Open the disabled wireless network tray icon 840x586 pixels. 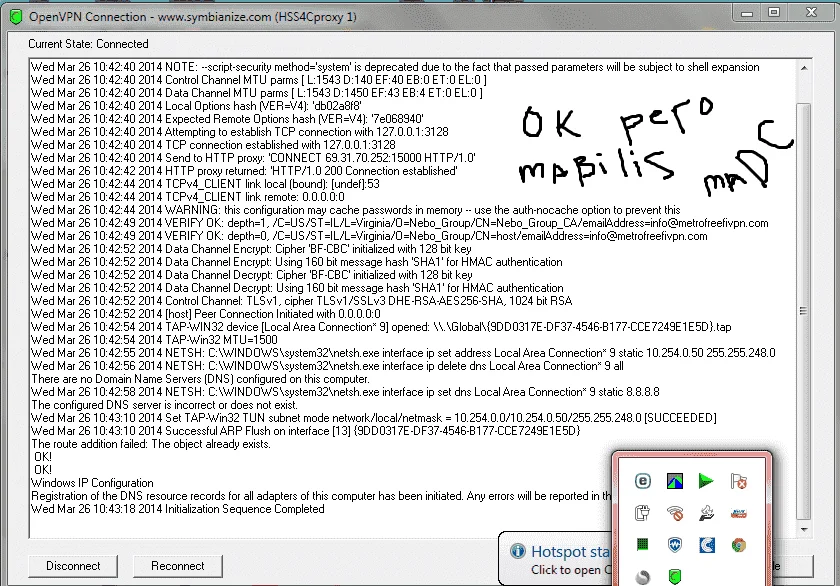coord(675,513)
